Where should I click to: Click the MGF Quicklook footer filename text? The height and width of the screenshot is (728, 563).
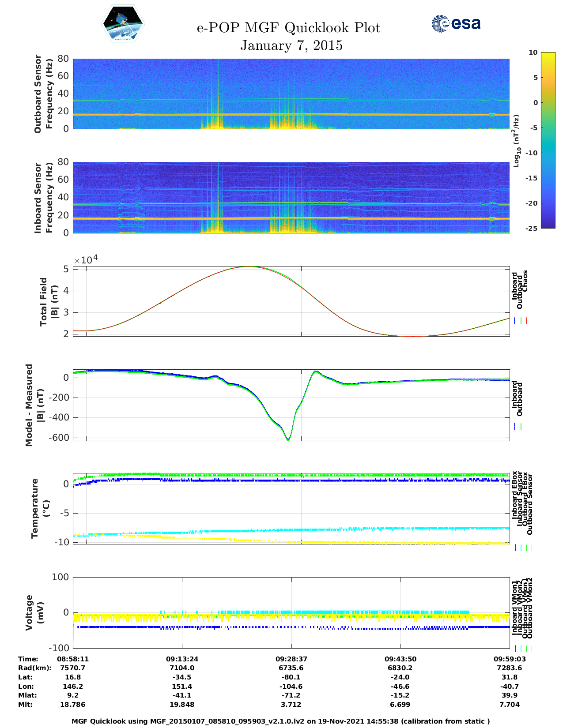280,721
